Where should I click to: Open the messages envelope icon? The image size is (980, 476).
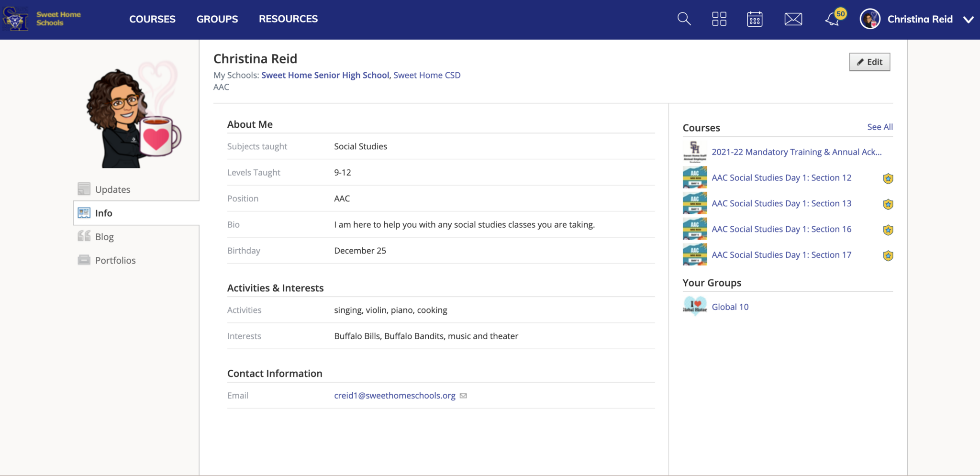point(793,19)
